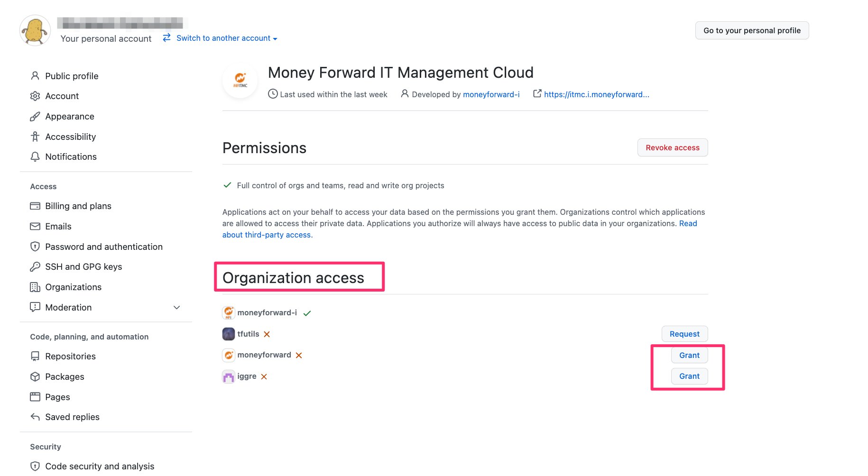This screenshot has width=868, height=476.
Task: Click the iggre organization avatar
Action: [x=229, y=376]
